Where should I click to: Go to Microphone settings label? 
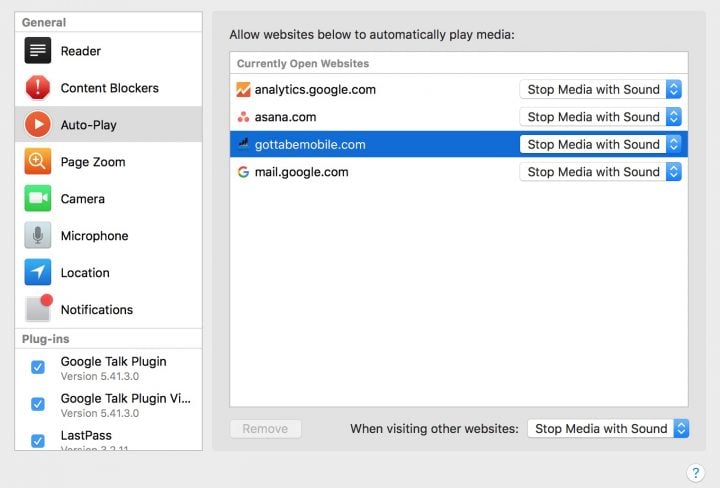pyautogui.click(x=95, y=236)
